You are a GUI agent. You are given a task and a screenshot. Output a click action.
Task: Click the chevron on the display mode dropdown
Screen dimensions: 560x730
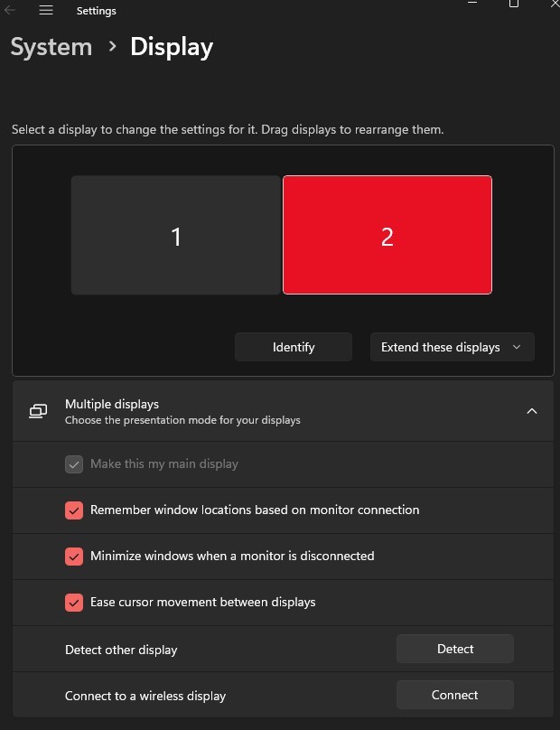[x=517, y=347]
